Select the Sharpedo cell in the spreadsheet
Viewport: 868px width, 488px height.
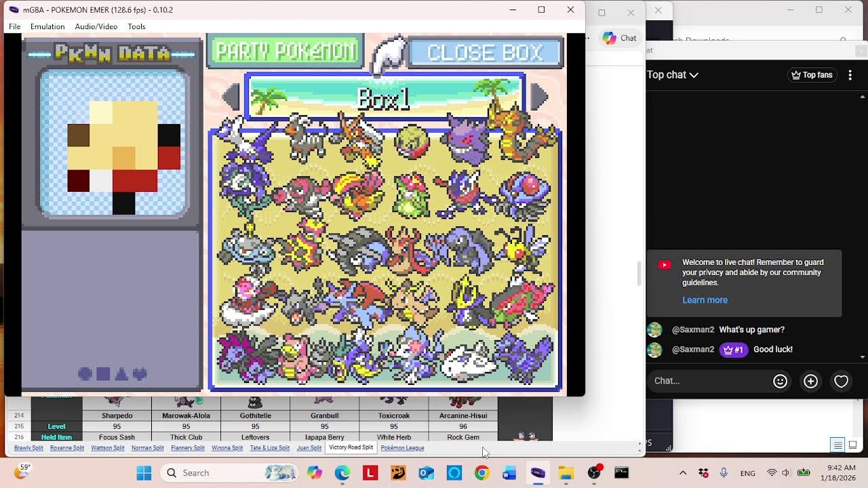(x=117, y=415)
